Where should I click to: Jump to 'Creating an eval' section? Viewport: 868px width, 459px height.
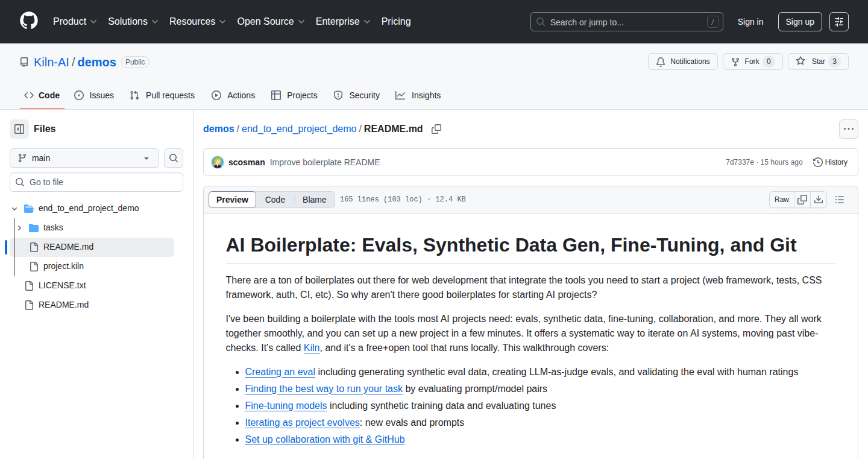coord(280,372)
